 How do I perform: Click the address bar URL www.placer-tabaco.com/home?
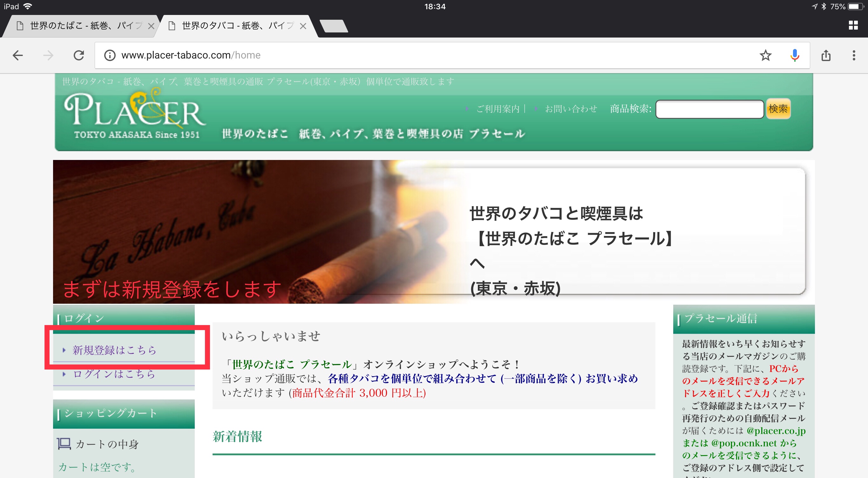pyautogui.click(x=191, y=55)
